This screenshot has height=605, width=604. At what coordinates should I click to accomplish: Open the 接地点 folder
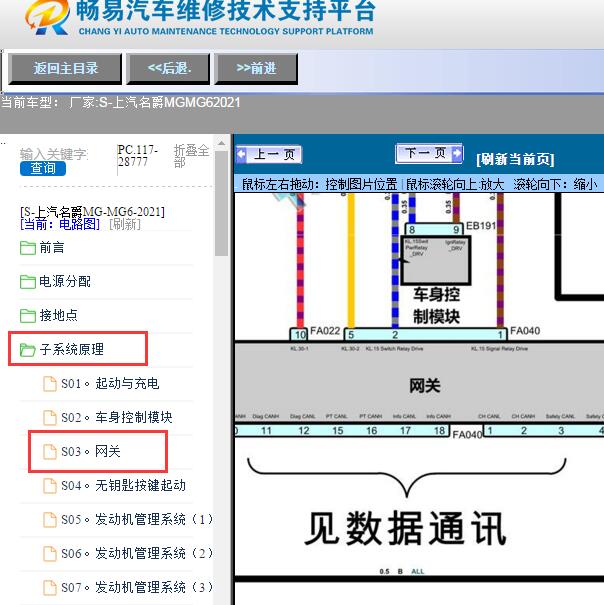click(x=58, y=316)
